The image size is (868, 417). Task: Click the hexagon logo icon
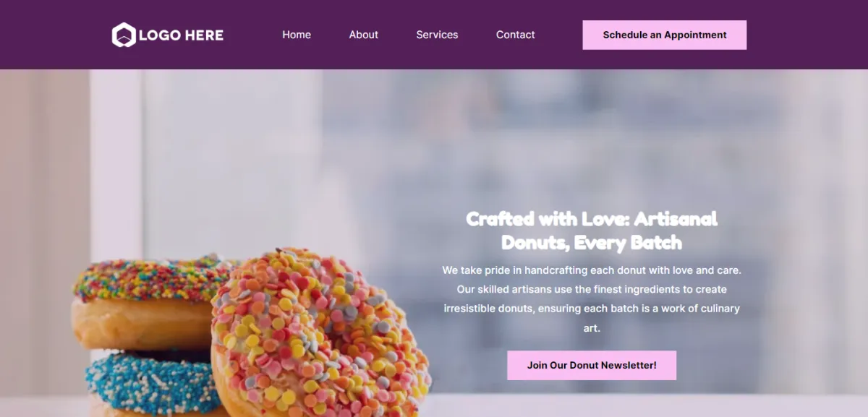click(124, 35)
